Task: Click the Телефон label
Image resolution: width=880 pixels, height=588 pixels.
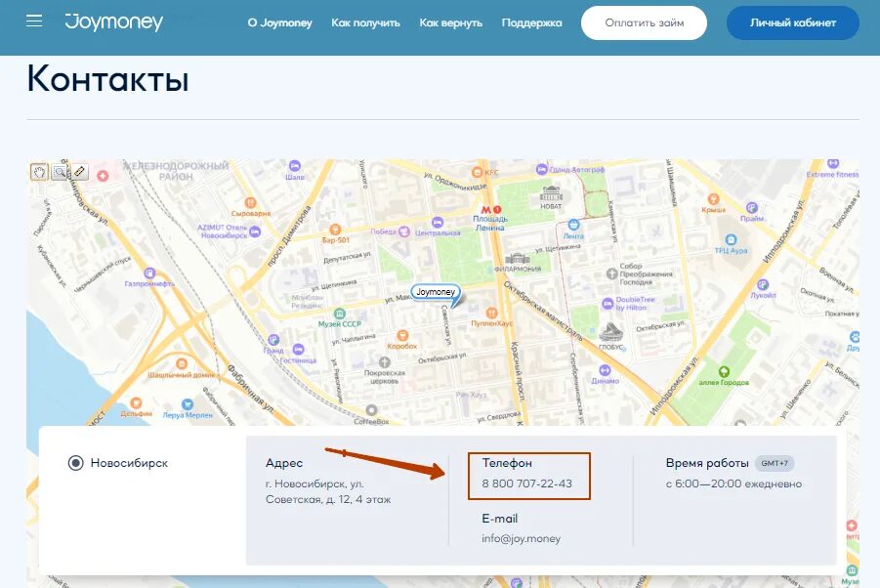Action: (x=507, y=463)
